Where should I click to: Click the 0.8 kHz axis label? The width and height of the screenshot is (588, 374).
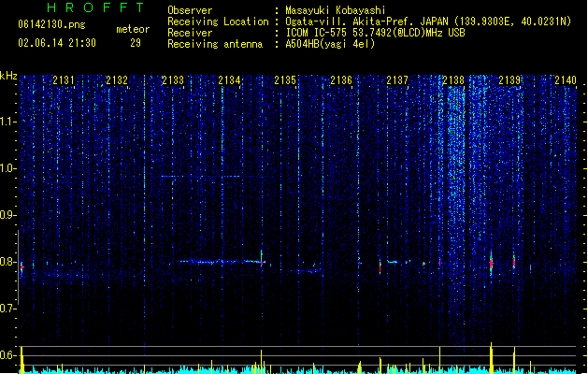(x=7, y=262)
